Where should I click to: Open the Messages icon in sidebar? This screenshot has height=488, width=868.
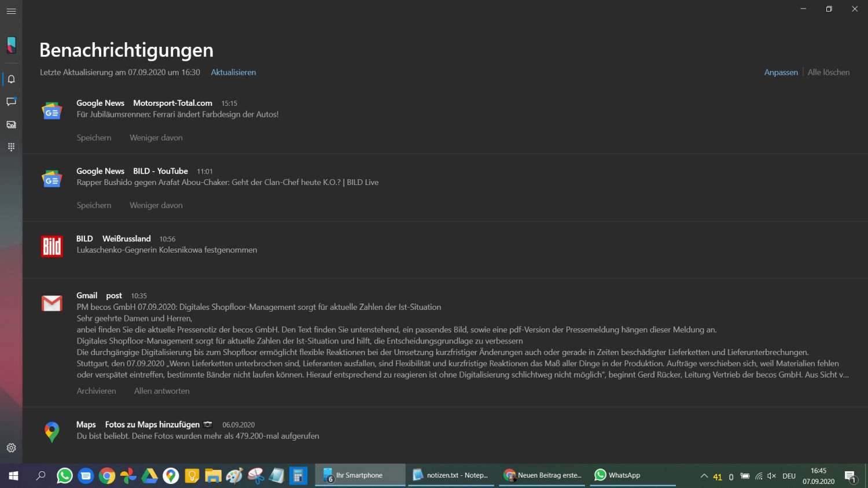11,102
